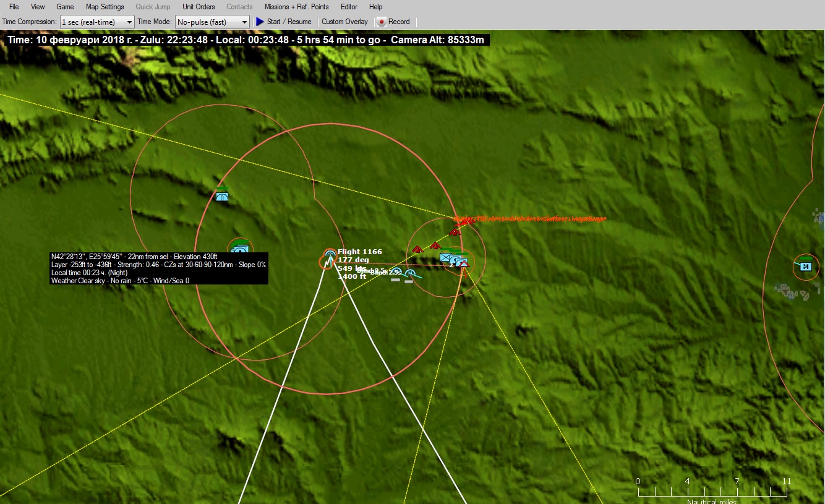Click the blue arch unit icon in northwest

click(222, 195)
